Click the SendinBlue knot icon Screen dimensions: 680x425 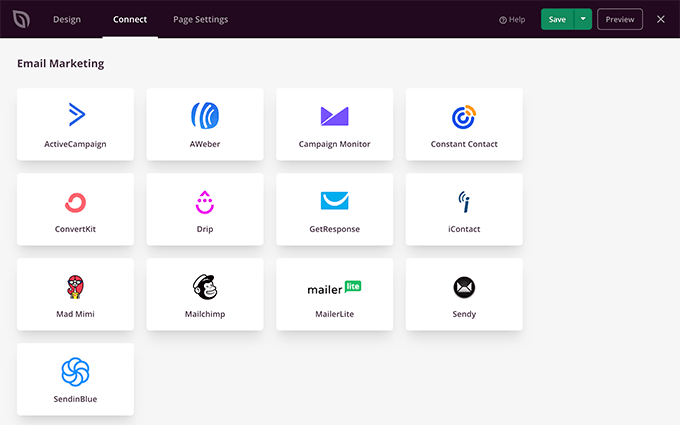[x=75, y=372]
